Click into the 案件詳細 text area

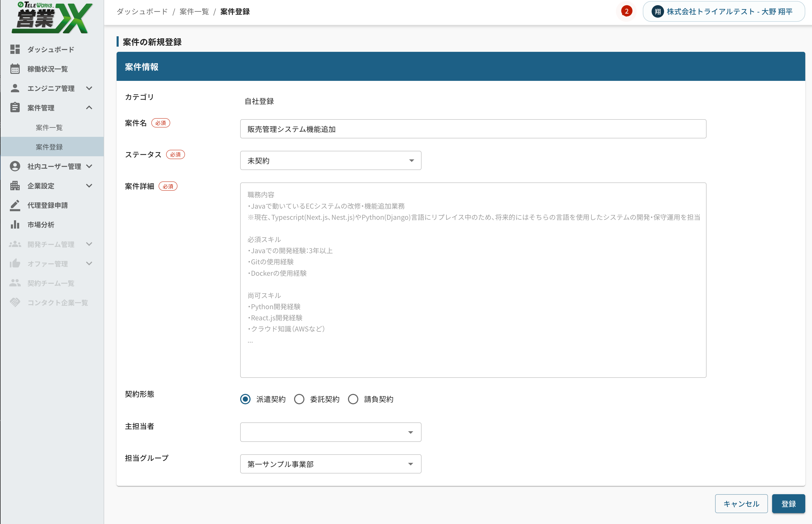[x=473, y=280]
